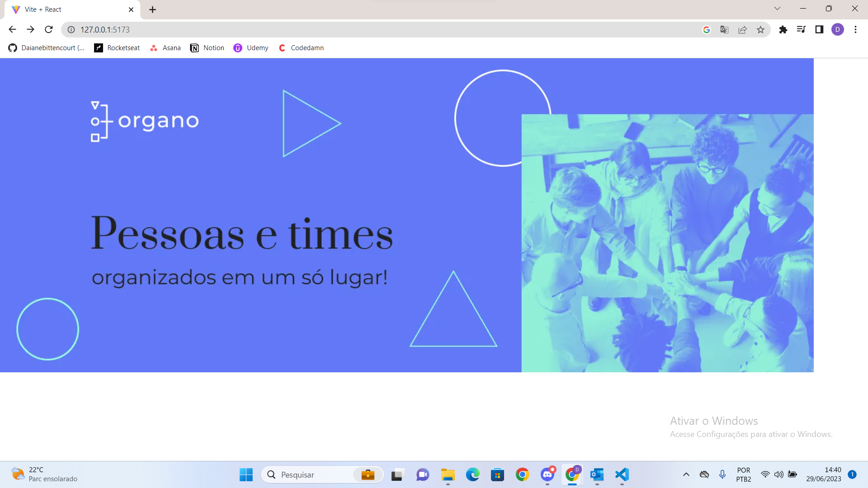Screen dimensions: 868x488
Task: Open Chrome three-dot menu
Action: 855,29
